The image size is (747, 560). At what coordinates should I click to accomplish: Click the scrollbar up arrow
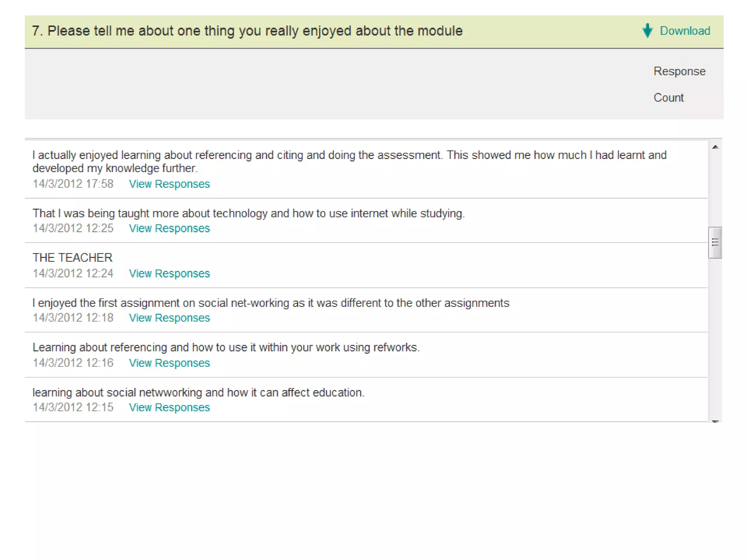point(715,147)
